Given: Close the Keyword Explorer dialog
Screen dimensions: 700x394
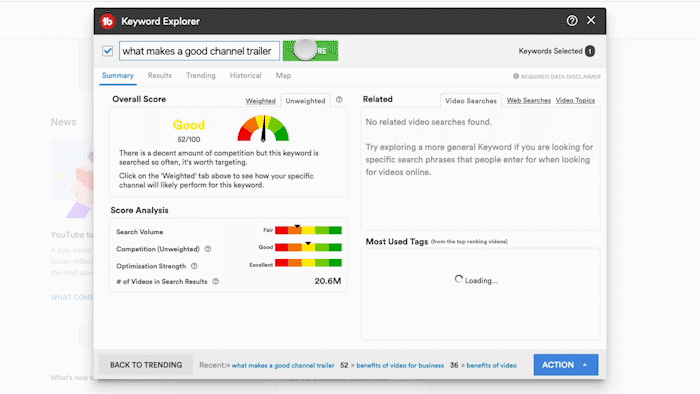Looking at the screenshot, I should click(x=591, y=20).
